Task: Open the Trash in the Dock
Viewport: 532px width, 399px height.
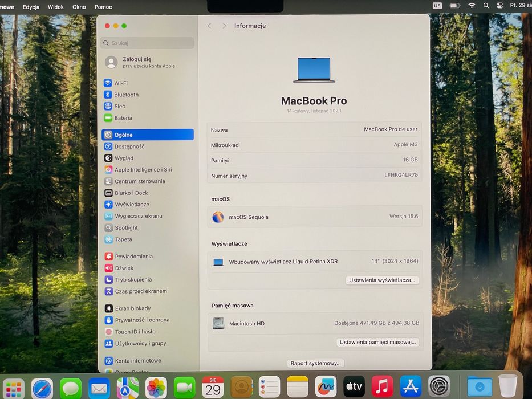Action: click(507, 386)
